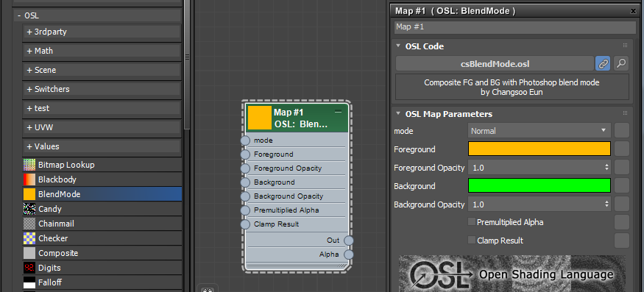Select the Candy list row text
The width and height of the screenshot is (644, 292).
[50, 209]
